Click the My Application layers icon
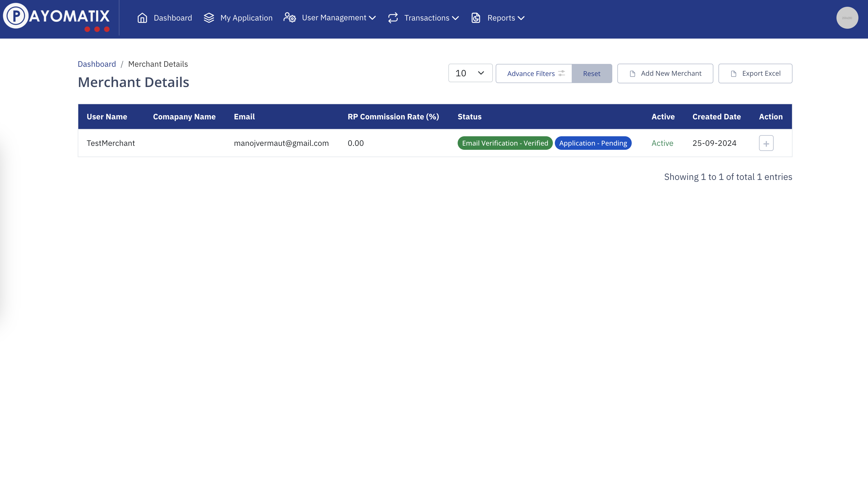Viewport: 868px width, 504px height. (209, 18)
